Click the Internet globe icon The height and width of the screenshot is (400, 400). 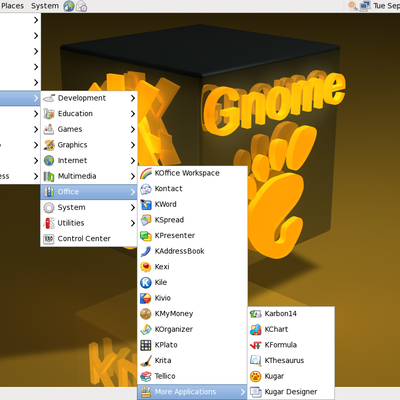tap(49, 161)
